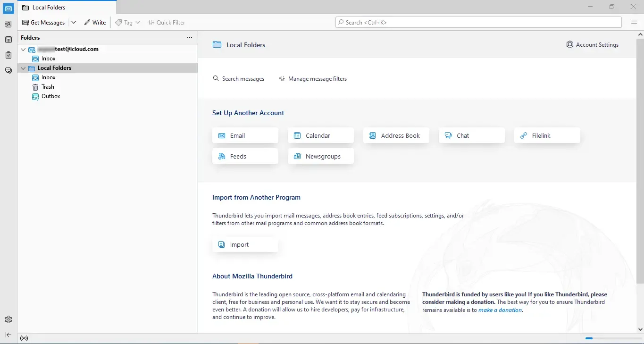Open the Tasks space in sidebar
Screen dimensions: 644x344
pyautogui.click(x=8, y=55)
